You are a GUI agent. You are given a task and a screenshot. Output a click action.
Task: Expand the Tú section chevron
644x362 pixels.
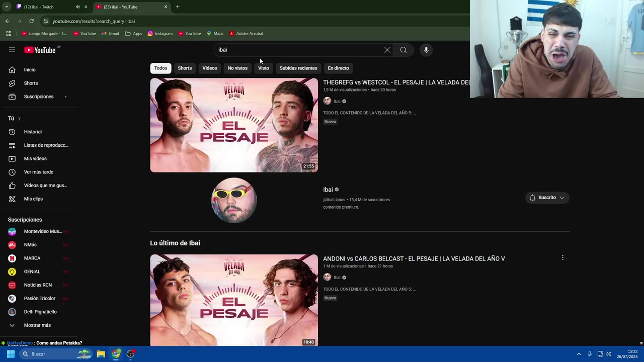(x=19, y=119)
